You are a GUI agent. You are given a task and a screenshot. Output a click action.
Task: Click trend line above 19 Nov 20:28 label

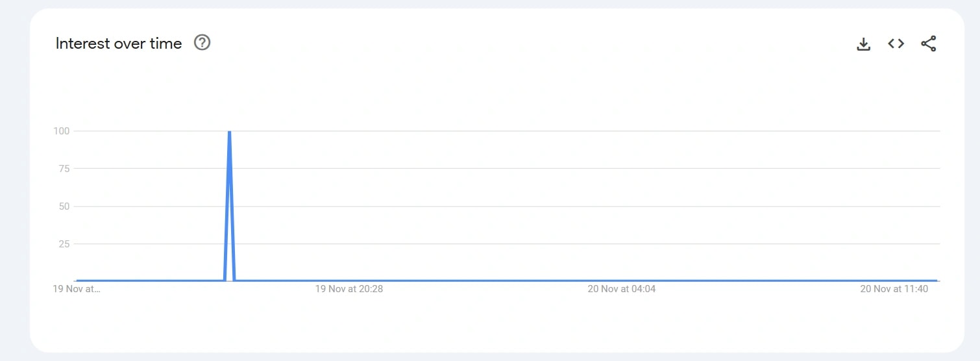(x=349, y=280)
